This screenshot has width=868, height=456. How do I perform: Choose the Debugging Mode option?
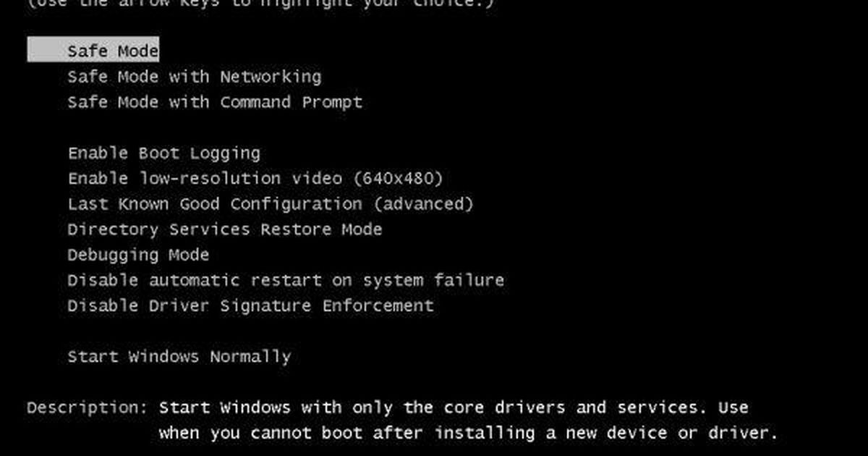click(138, 256)
